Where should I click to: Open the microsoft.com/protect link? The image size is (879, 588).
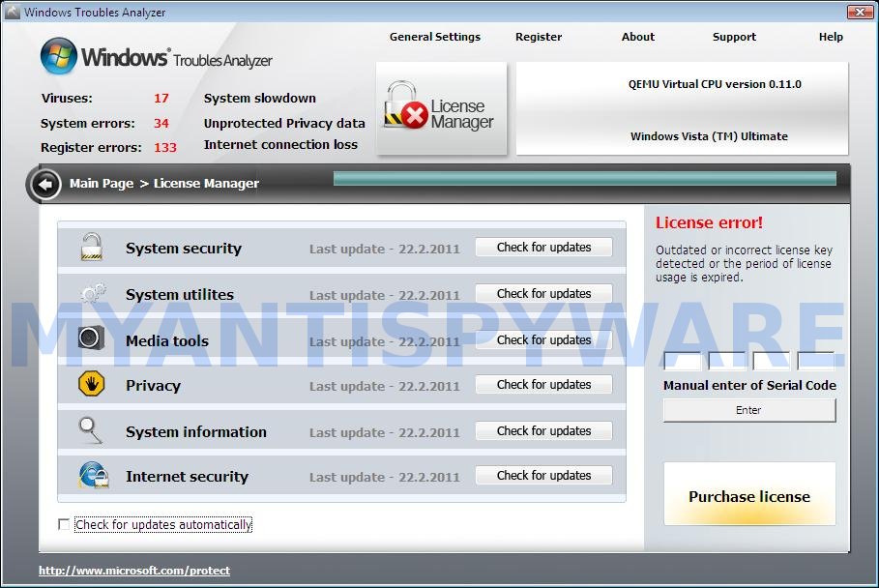pos(134,571)
